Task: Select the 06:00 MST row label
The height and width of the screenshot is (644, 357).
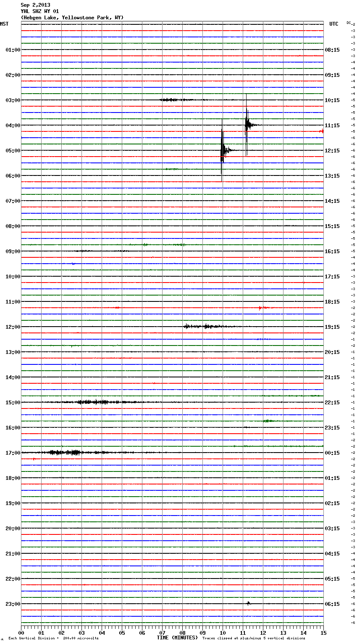Action: [13, 176]
